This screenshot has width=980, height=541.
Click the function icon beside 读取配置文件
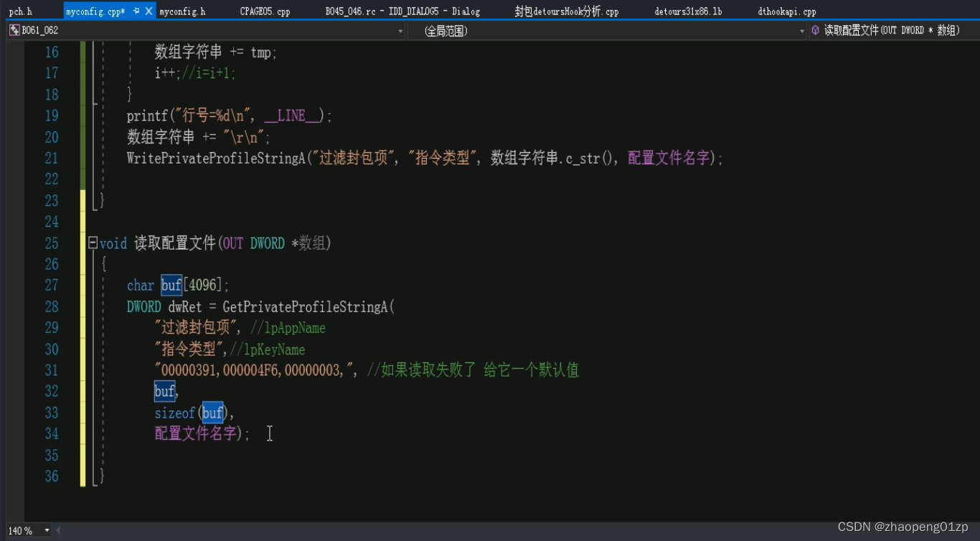click(816, 31)
